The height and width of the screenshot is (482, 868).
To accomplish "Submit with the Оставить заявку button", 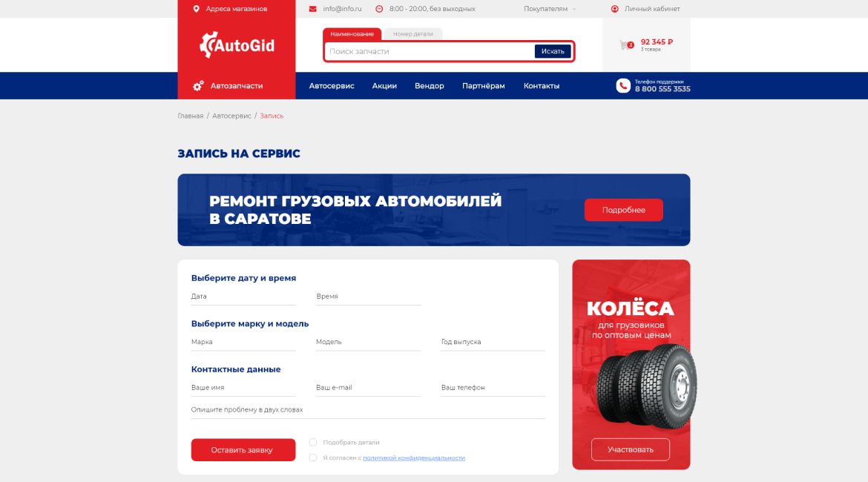I will [x=243, y=450].
